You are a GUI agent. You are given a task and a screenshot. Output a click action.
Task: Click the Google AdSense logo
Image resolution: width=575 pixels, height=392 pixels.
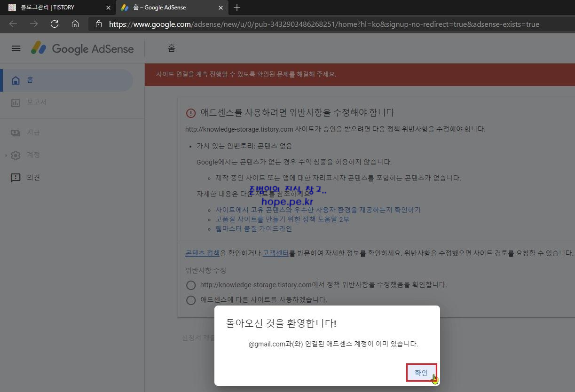pyautogui.click(x=82, y=48)
